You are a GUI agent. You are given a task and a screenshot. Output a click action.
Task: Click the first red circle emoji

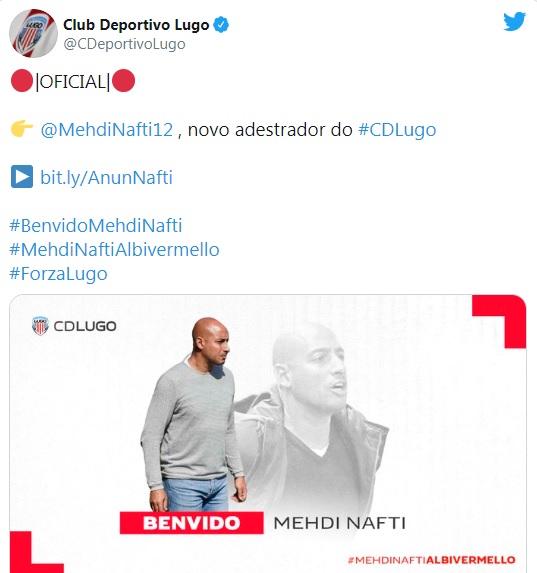(22, 81)
